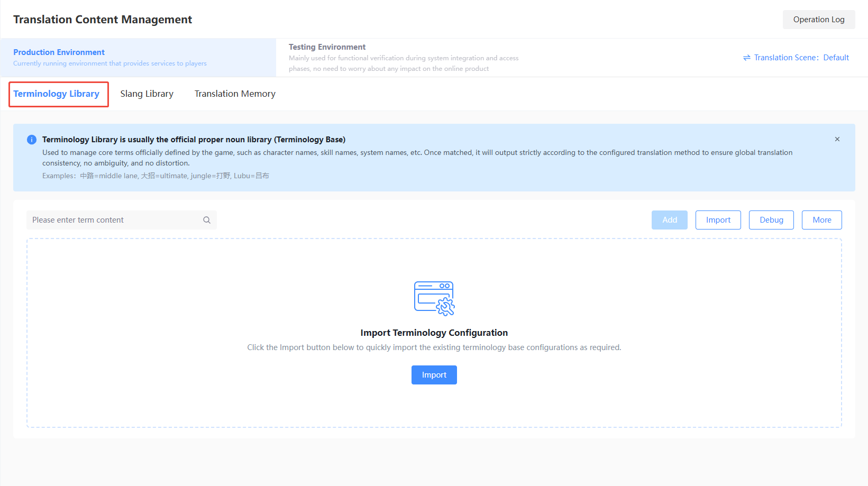The image size is (868, 486).
Task: Click the blue Import button in empty state
Action: (x=434, y=375)
